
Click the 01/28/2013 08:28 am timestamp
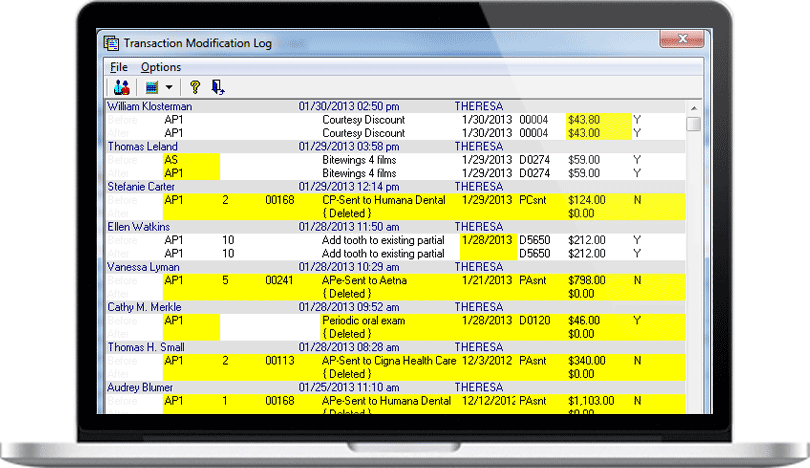[x=349, y=348]
